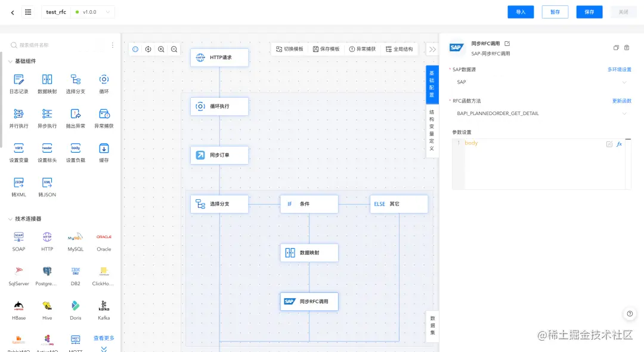Click 异常捕获 in canvas toolbar
Image resolution: width=644 pixels, height=352 pixels.
click(363, 50)
